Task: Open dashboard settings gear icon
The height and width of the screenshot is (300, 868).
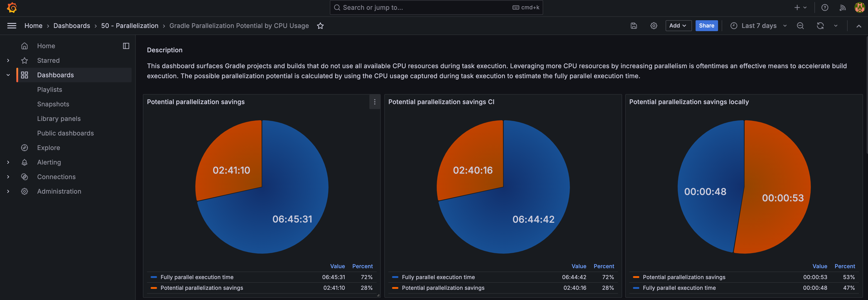Action: click(654, 26)
